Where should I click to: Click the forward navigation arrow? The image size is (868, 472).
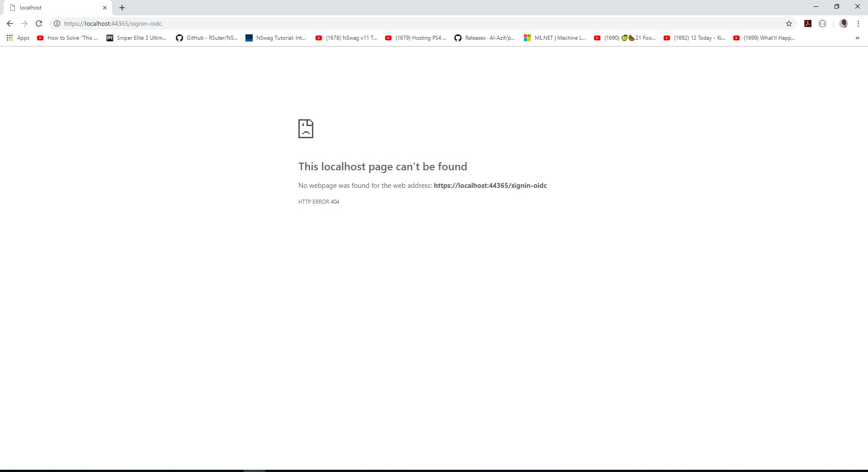[x=24, y=23]
